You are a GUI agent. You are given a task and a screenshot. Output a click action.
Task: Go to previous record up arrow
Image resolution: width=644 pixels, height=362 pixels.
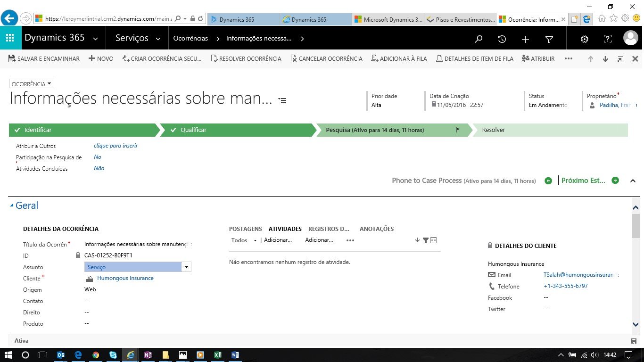pos(590,59)
